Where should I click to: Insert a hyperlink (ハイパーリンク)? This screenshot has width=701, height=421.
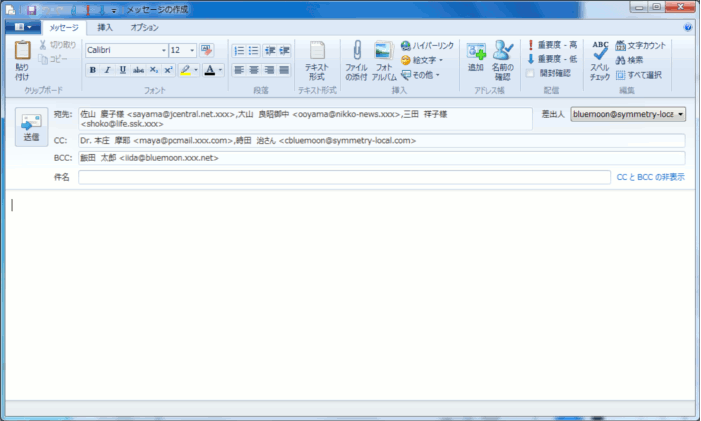[427, 46]
